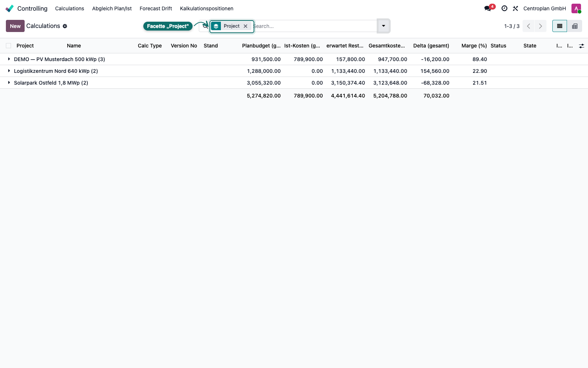Click total Delta 70,032.00
Image resolution: width=588 pixels, height=368 pixels.
click(x=436, y=96)
